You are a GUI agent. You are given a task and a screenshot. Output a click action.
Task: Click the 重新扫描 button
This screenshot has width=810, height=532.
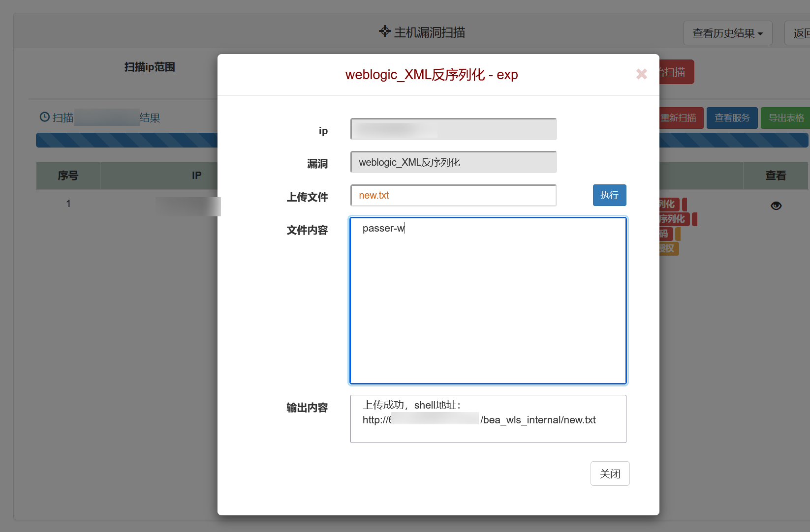coord(682,118)
